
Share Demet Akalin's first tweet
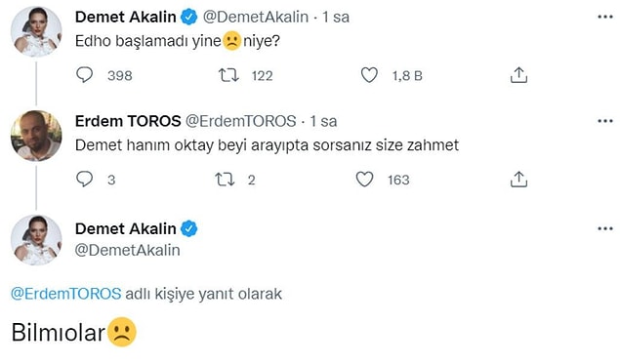518,75
